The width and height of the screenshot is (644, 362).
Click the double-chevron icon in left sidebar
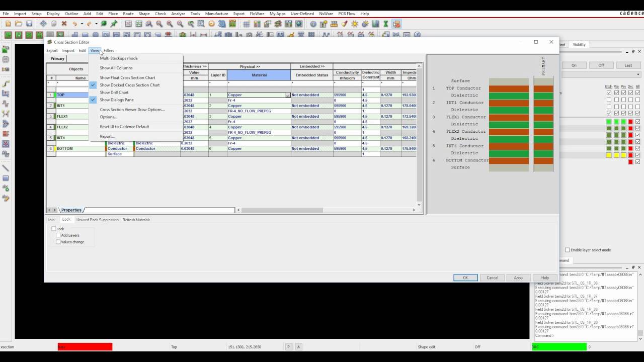[x=6, y=124]
